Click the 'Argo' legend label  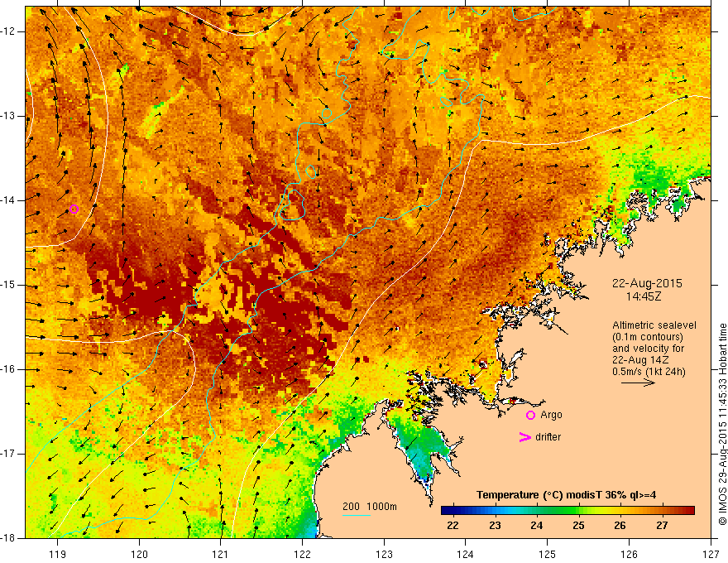[551, 415]
